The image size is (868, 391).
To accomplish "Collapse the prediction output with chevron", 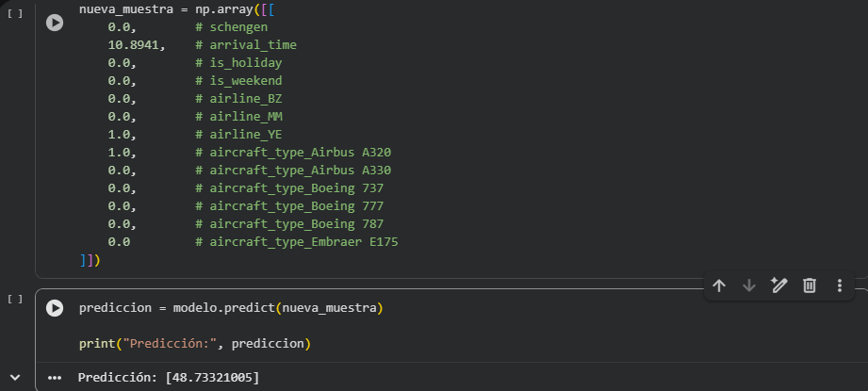I will (14, 378).
